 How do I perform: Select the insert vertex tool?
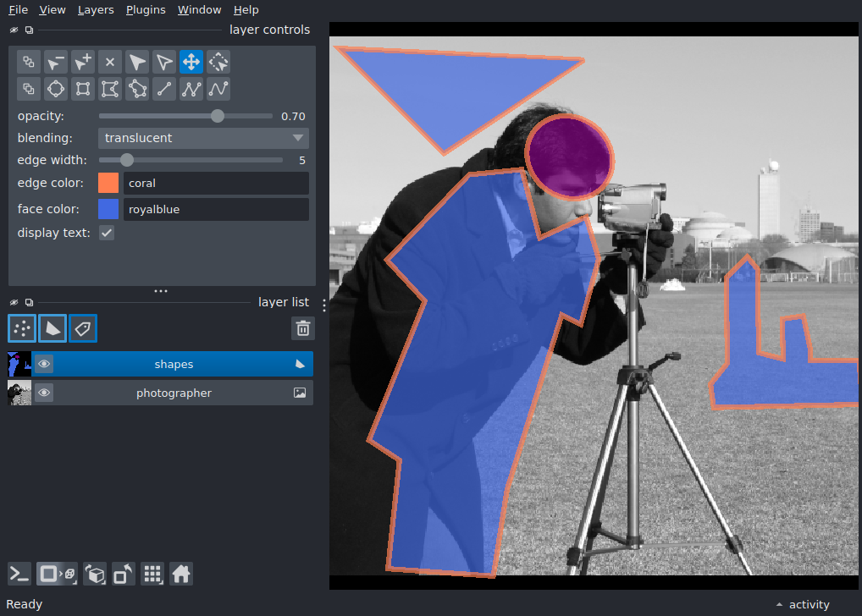[x=83, y=62]
